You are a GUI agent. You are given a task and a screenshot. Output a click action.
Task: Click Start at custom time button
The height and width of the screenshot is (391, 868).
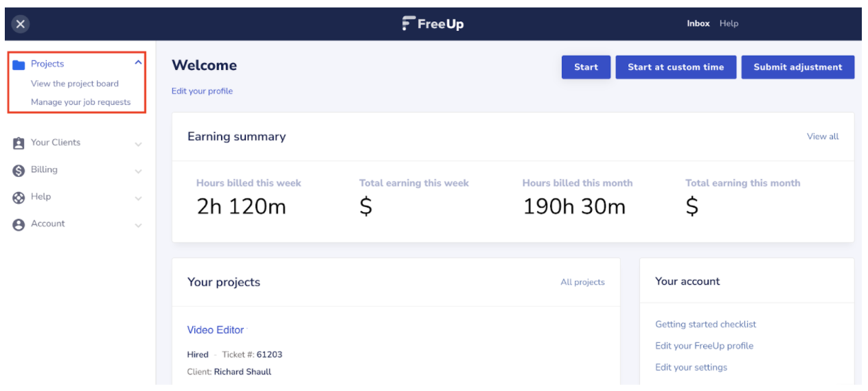[x=676, y=67]
